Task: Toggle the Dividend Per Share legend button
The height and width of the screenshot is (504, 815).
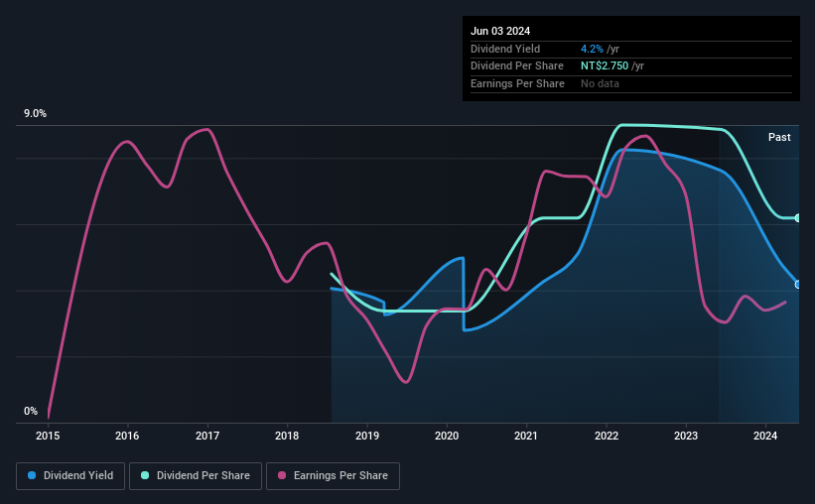Action: click(196, 476)
